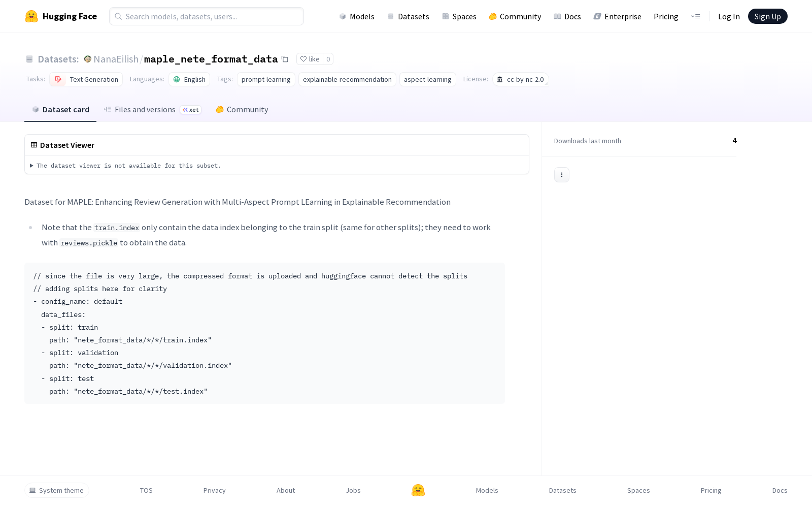812x508 pixels.
Task: Open maple_nete_format_data dataset title link
Action: (x=211, y=59)
